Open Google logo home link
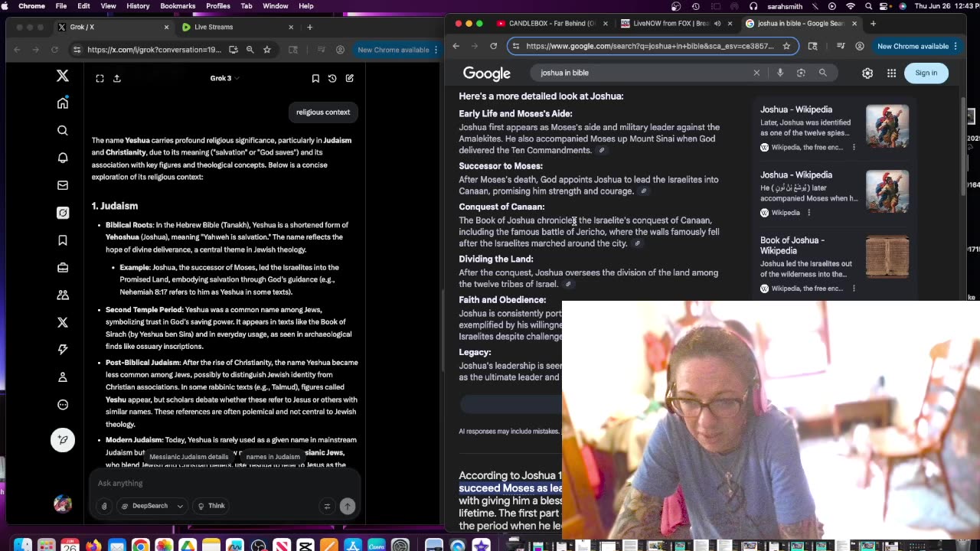Image resolution: width=980 pixels, height=551 pixels. (487, 73)
